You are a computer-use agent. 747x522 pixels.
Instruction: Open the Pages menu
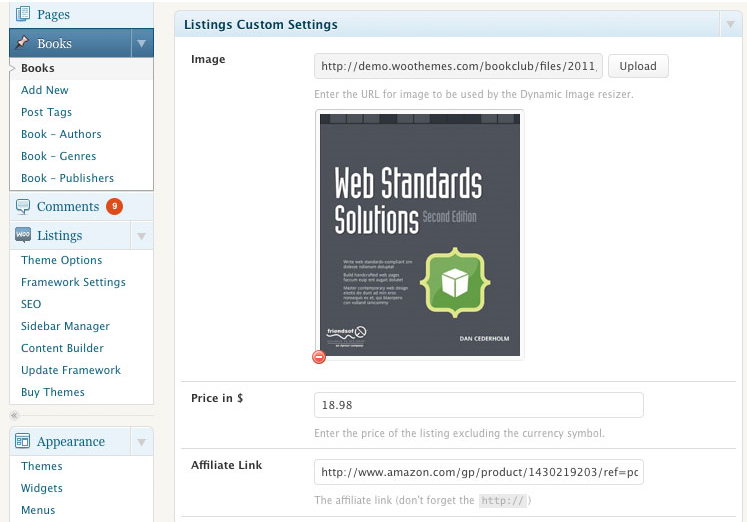(x=53, y=15)
